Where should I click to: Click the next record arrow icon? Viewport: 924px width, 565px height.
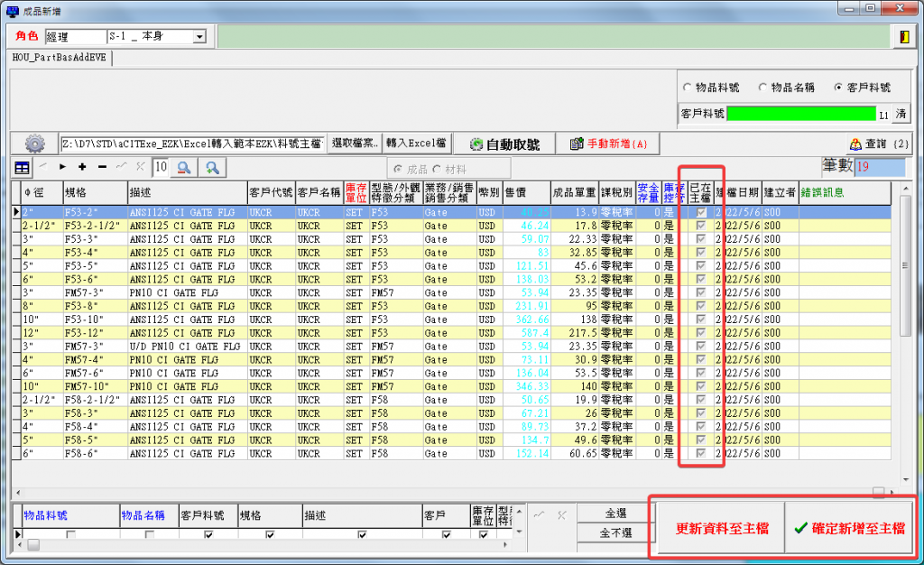tap(63, 167)
